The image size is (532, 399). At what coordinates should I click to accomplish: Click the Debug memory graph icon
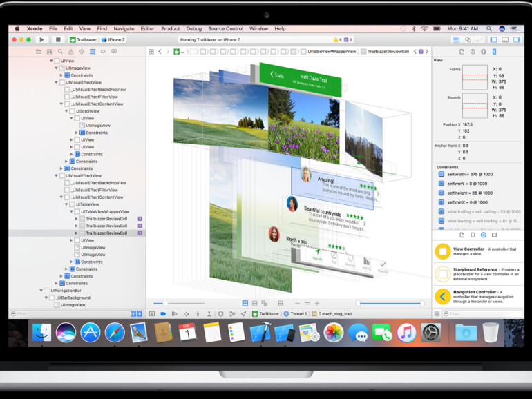pos(232,314)
